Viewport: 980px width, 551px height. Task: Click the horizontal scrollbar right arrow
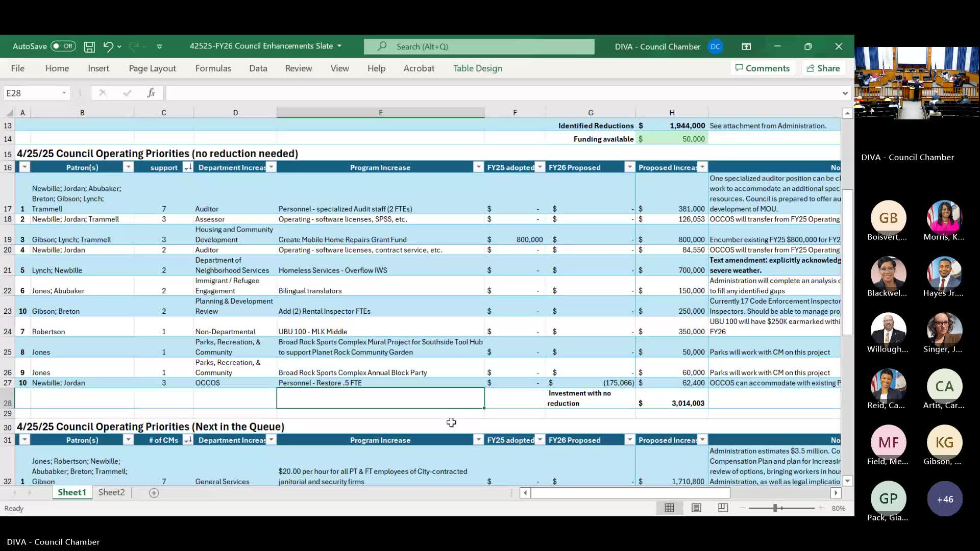pos(836,493)
